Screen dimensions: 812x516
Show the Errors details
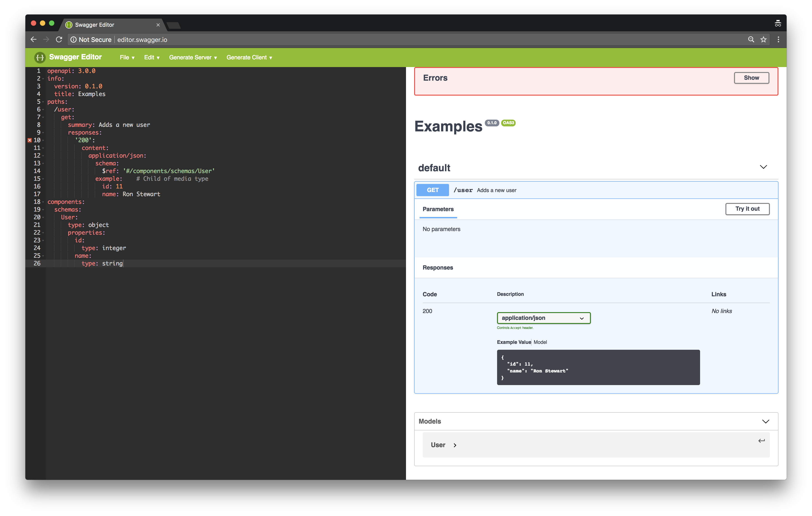click(x=751, y=78)
